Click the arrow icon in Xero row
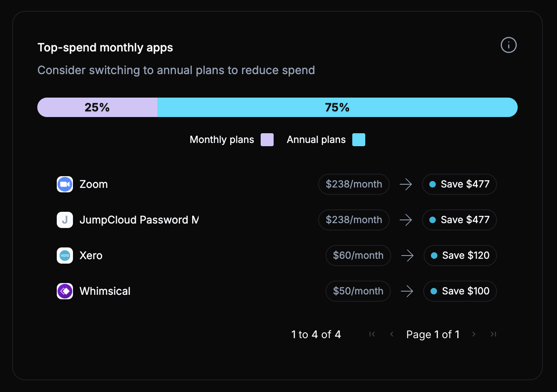Viewport: 557px width, 392px height. [407, 256]
